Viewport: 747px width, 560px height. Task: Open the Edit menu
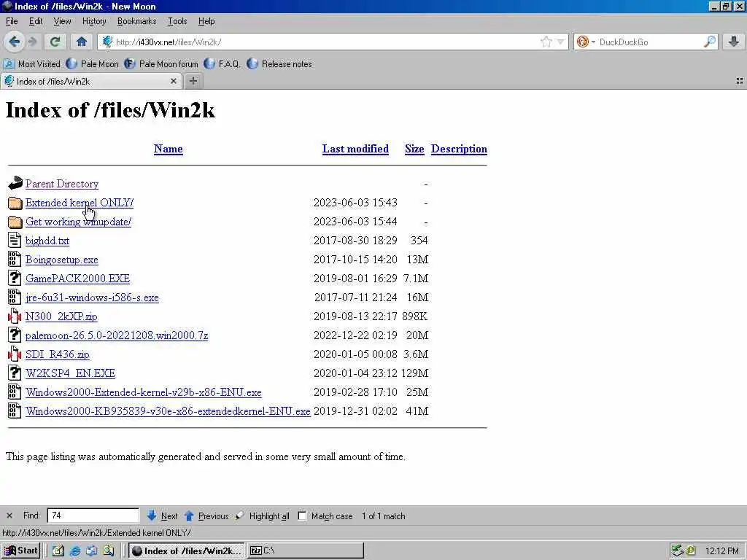tap(36, 21)
